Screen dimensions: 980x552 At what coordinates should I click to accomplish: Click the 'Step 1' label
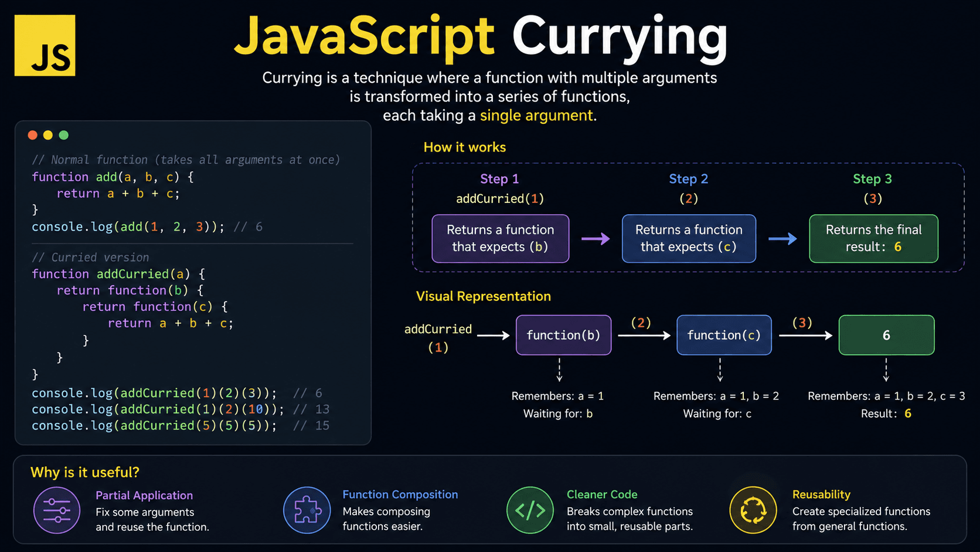click(499, 179)
